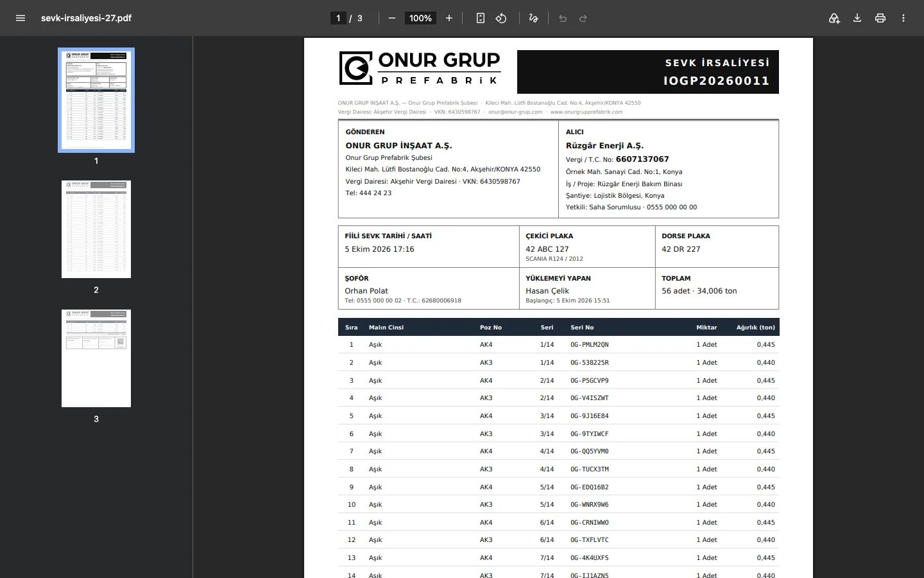Click serial number OG-PMLM2QN

(x=590, y=345)
